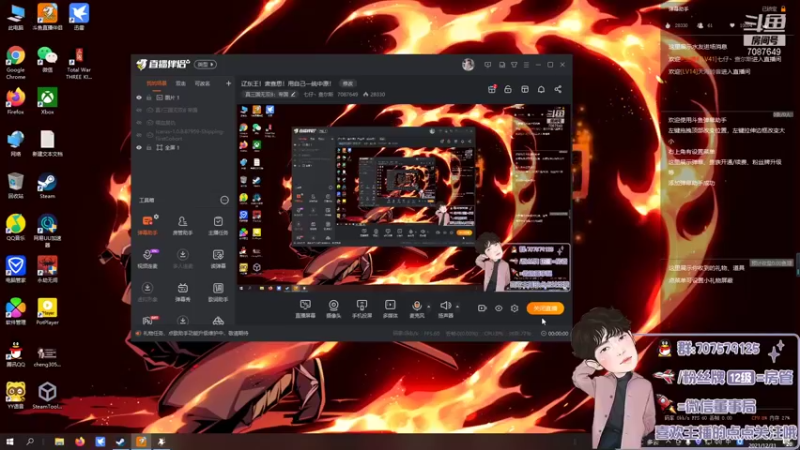Click settings gear on 弹幕助手 tool
800x450 pixels.
point(156,217)
